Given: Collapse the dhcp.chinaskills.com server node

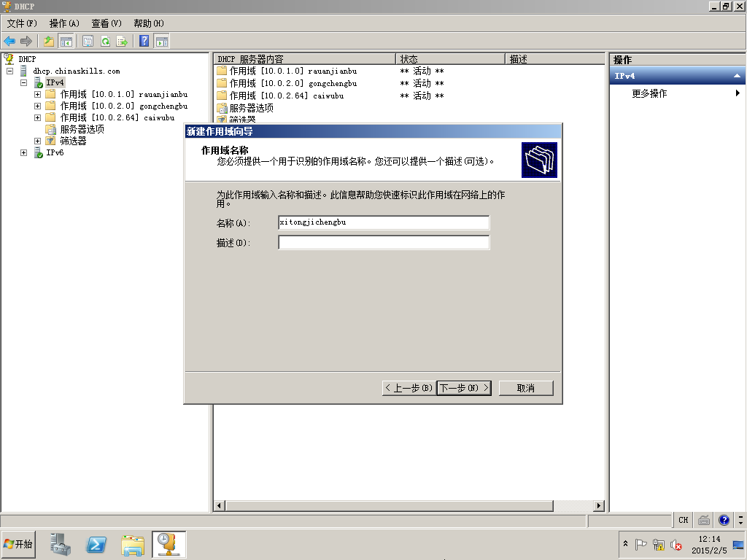Looking at the screenshot, I should click(x=9, y=71).
